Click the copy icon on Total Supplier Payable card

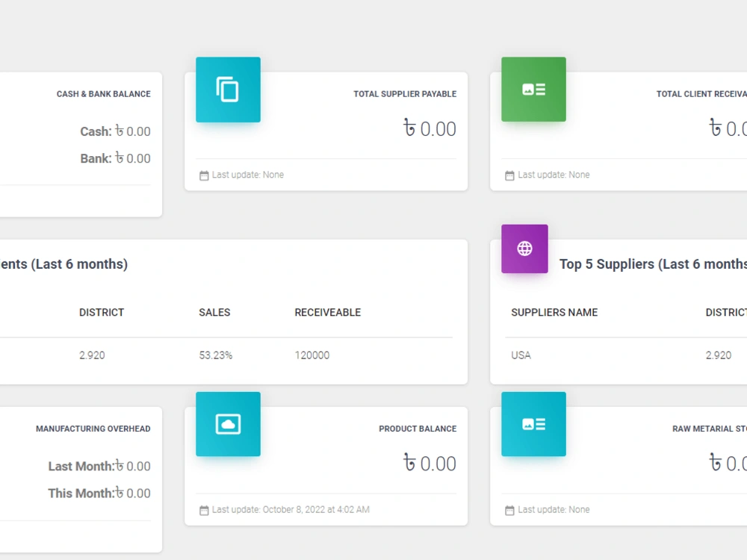click(228, 89)
